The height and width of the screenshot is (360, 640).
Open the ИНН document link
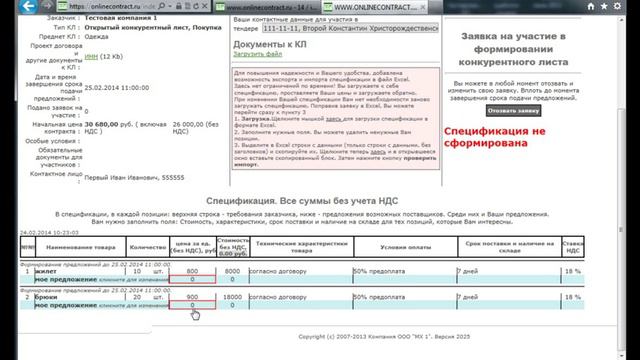click(91, 57)
